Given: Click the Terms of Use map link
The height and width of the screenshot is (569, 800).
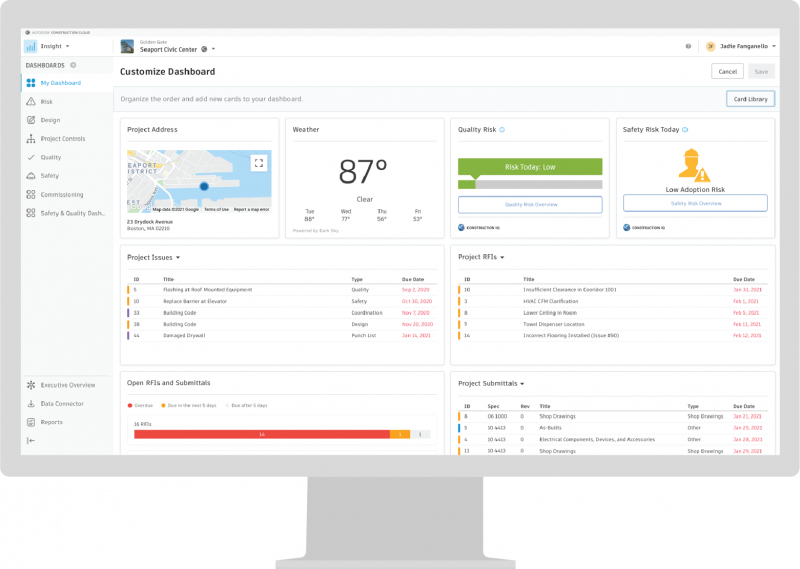Looking at the screenshot, I should coord(216,209).
